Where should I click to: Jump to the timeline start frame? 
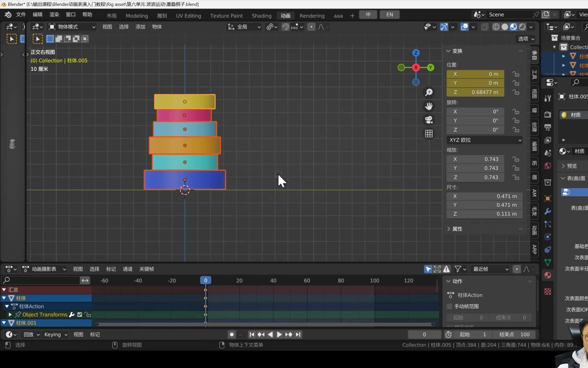252,335
